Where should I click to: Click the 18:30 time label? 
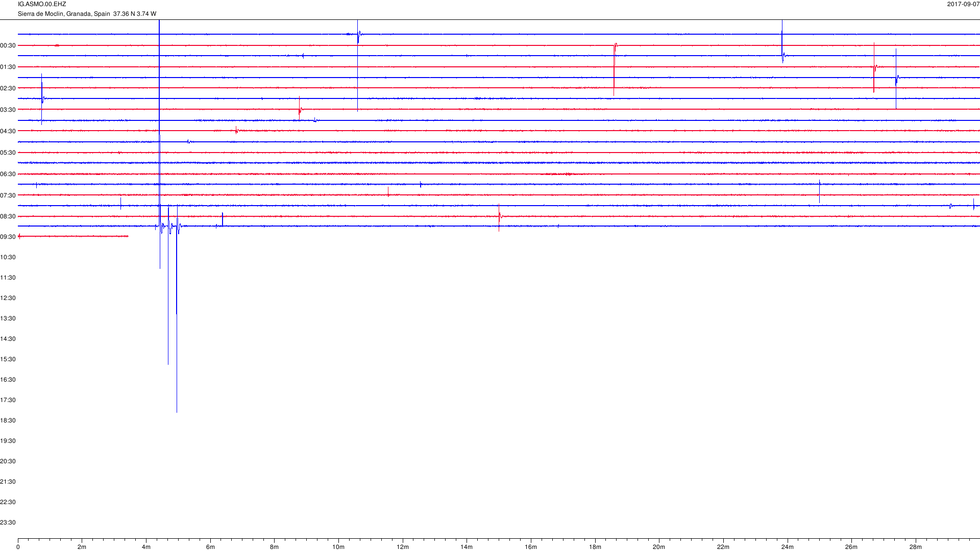(8, 421)
